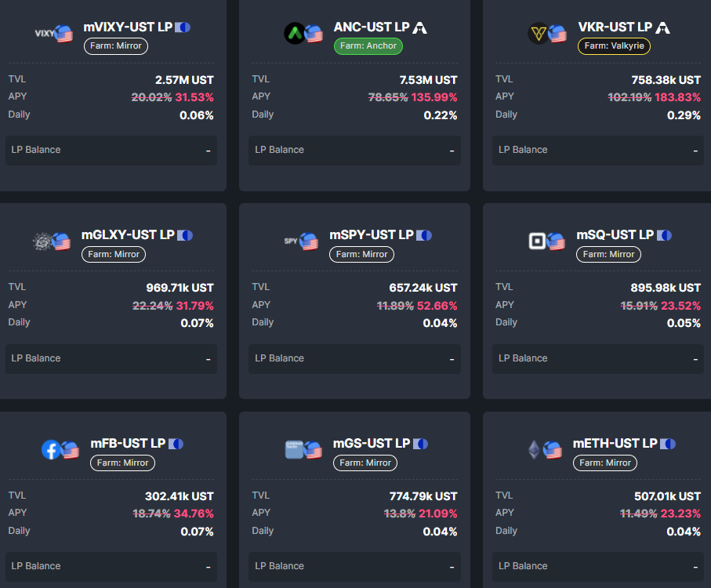711x588 pixels.
Task: Click the SPY token pair icon
Action: click(x=301, y=241)
